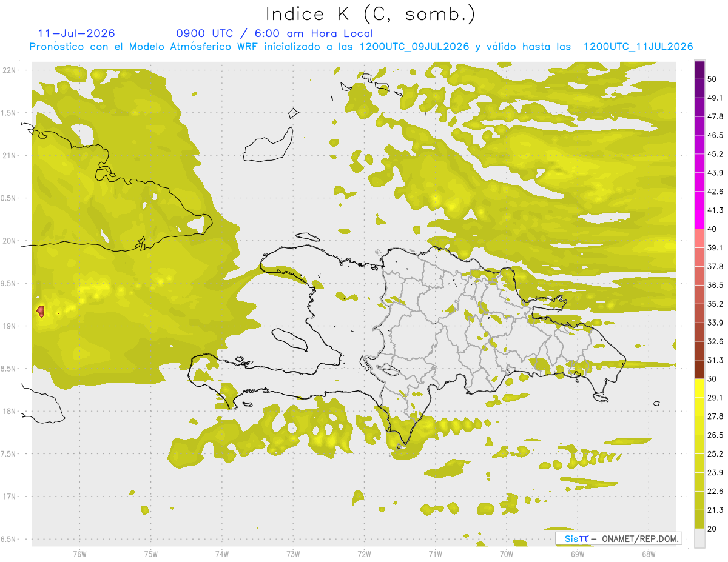The width and height of the screenshot is (728, 562).
Task: Click the '23.9' color scale value
Action: pyautogui.click(x=715, y=473)
